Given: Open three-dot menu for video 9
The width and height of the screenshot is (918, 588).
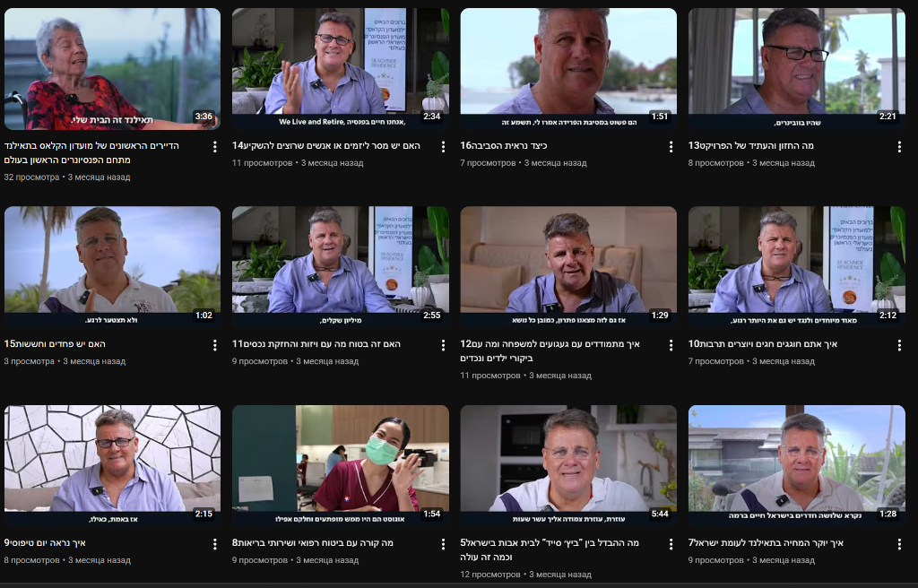Looking at the screenshot, I should (215, 544).
